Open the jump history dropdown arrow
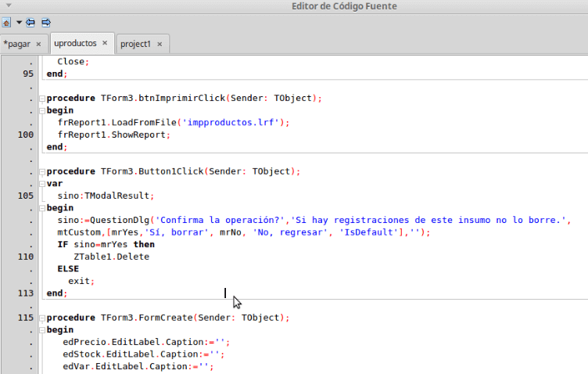 (19, 23)
